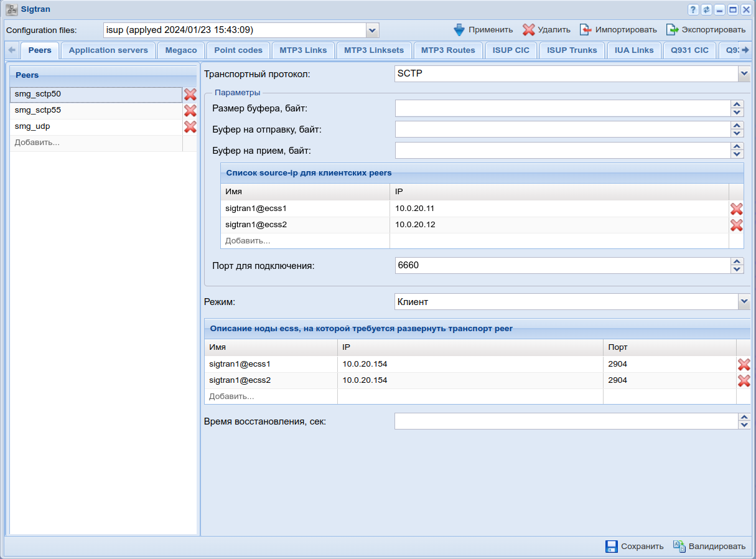756x559 pixels.
Task: Remove the smg_udp peer entry
Action: pyautogui.click(x=190, y=127)
